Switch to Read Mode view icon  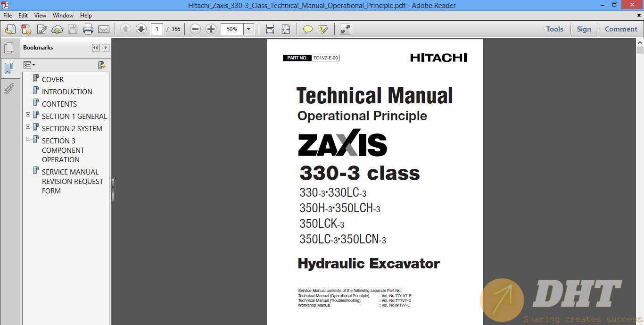click(x=346, y=29)
